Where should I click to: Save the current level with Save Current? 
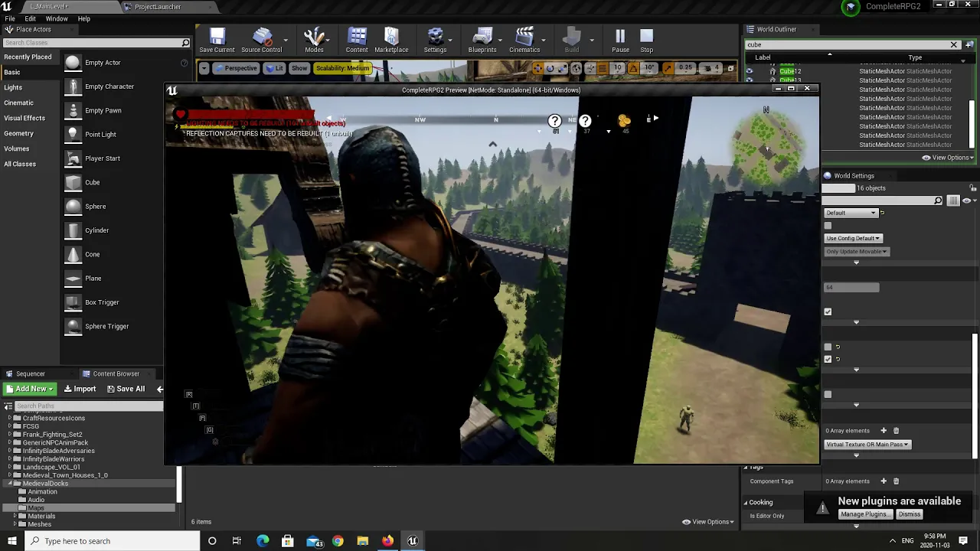pyautogui.click(x=217, y=40)
